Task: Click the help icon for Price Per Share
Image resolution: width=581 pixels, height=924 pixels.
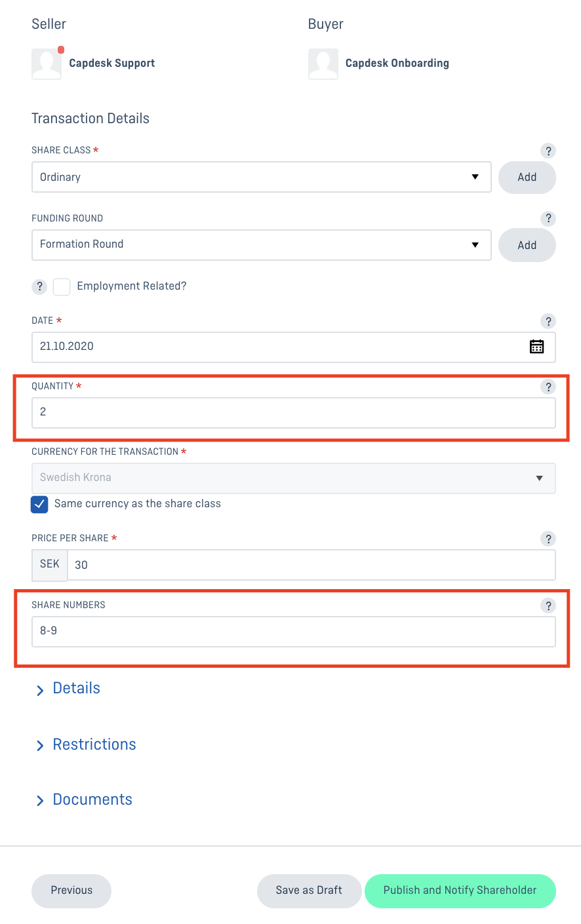Action: (x=548, y=539)
